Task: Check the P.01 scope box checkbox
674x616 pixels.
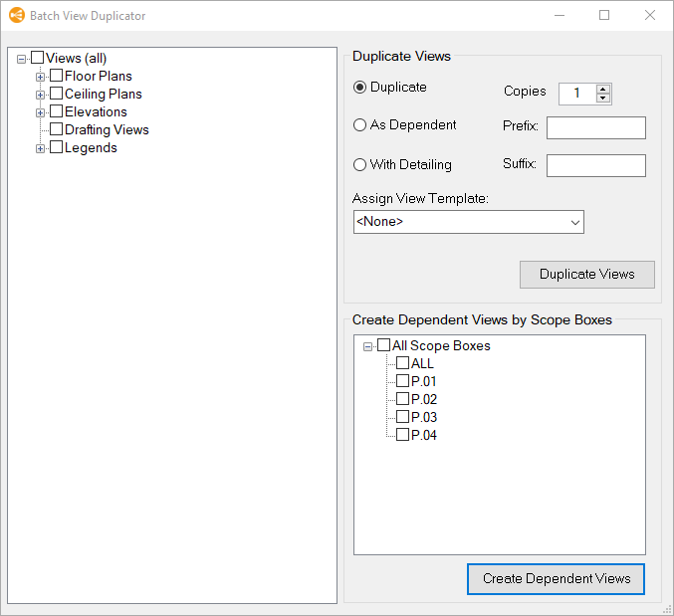Action: 403,380
